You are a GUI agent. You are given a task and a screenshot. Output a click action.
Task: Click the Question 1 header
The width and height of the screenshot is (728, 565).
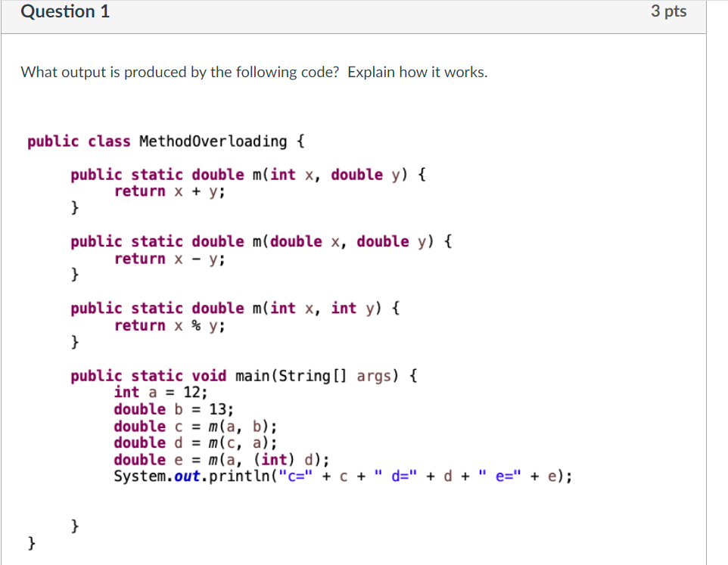coord(65,11)
